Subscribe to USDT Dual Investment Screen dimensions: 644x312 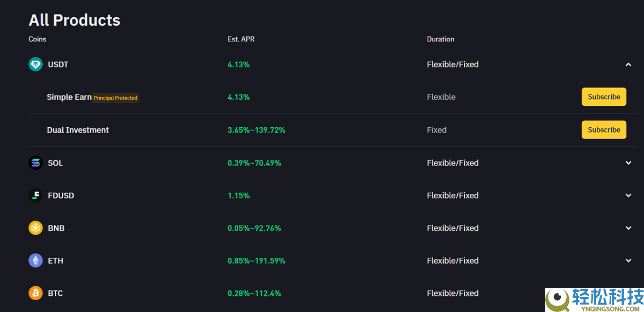click(x=604, y=130)
